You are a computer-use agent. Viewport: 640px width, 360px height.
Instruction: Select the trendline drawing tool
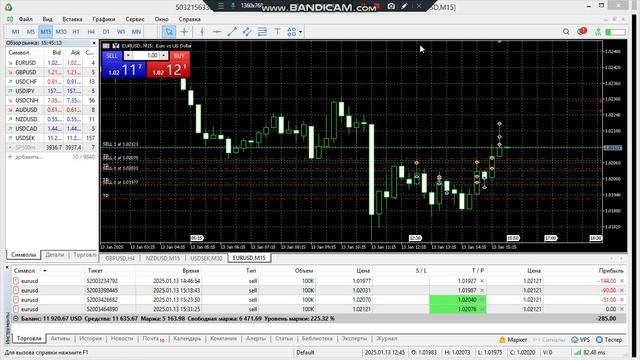point(232,31)
